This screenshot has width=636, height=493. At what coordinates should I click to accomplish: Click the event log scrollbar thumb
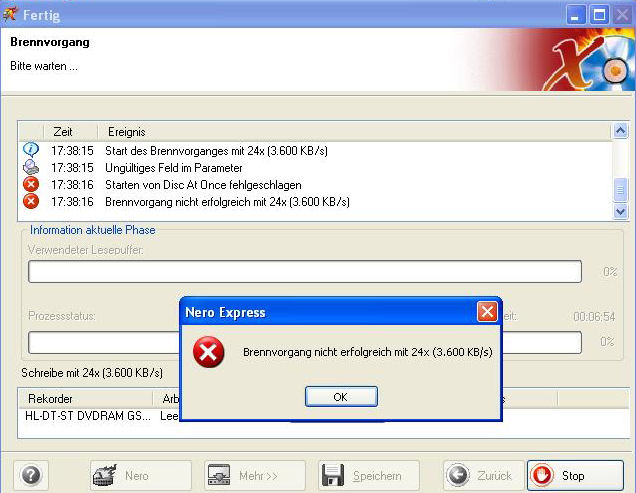620,189
